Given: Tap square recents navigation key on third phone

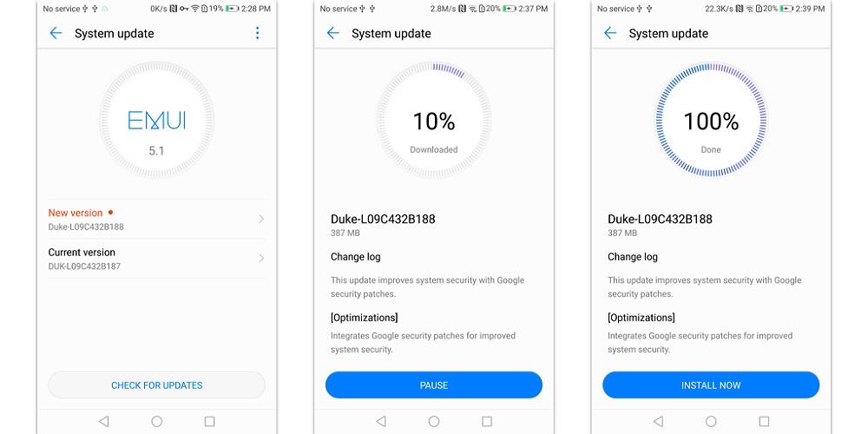Looking at the screenshot, I should 764,421.
